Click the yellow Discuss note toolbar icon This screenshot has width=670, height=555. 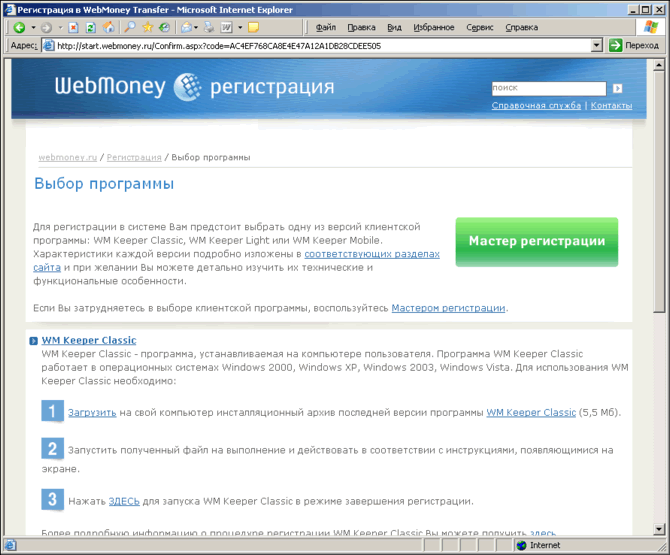point(253,27)
